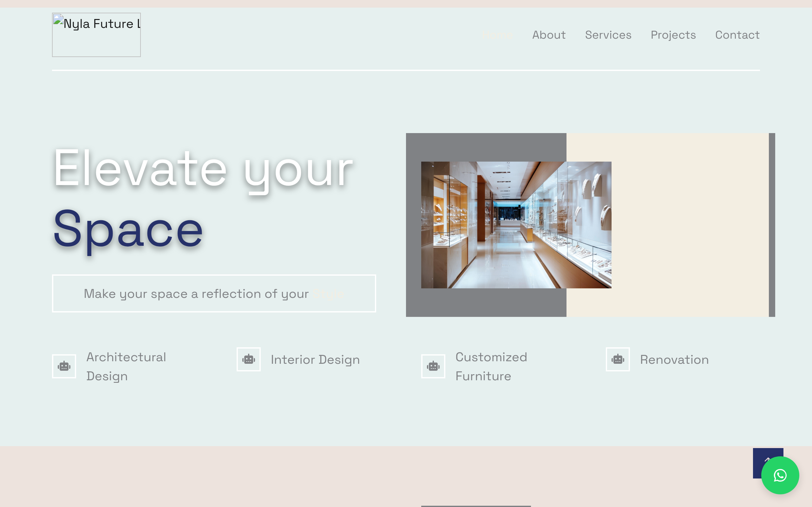
Task: Click the robot icon beside Architectural Design
Action: [64, 366]
